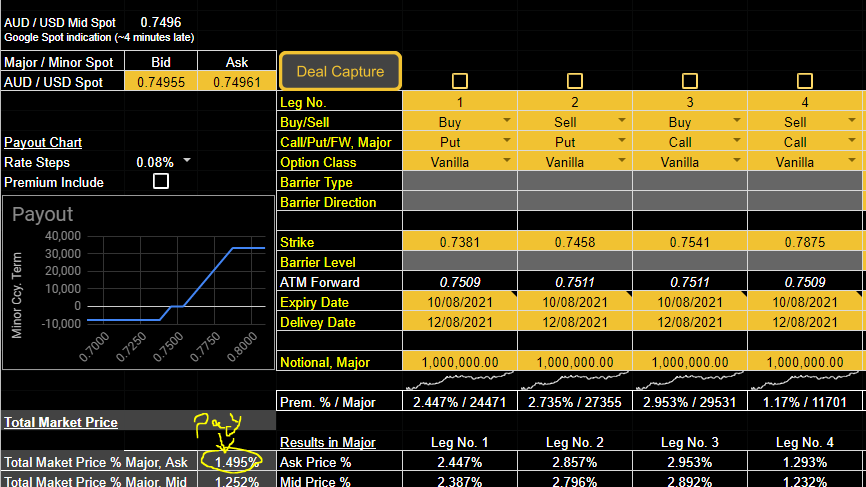Tick the checkbox above Leg 1
This screenshot has width=866, height=487.
coord(460,81)
